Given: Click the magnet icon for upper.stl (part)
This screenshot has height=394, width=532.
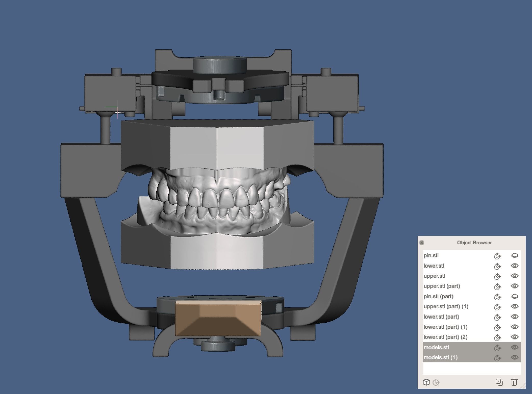Looking at the screenshot, I should (x=497, y=286).
